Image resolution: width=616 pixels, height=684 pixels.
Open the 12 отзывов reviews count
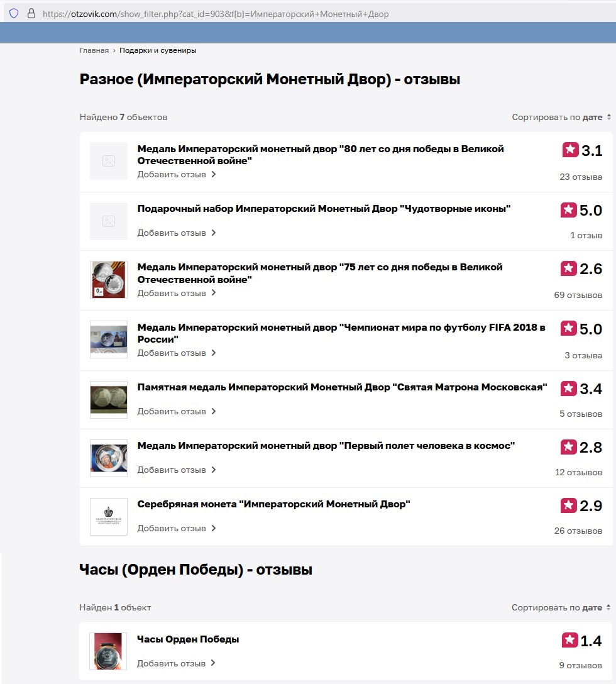point(578,472)
